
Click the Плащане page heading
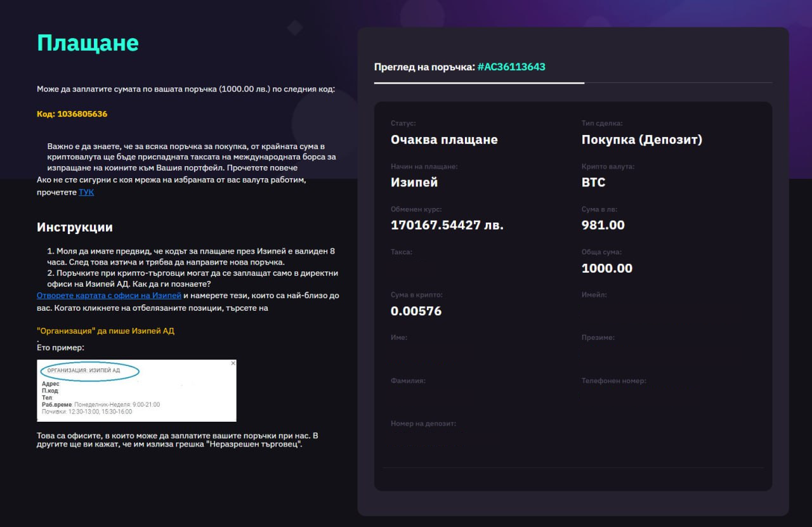88,42
